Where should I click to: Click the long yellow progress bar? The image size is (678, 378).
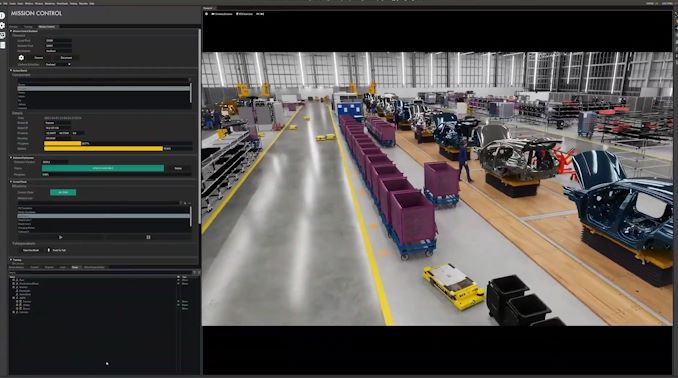tap(103, 149)
